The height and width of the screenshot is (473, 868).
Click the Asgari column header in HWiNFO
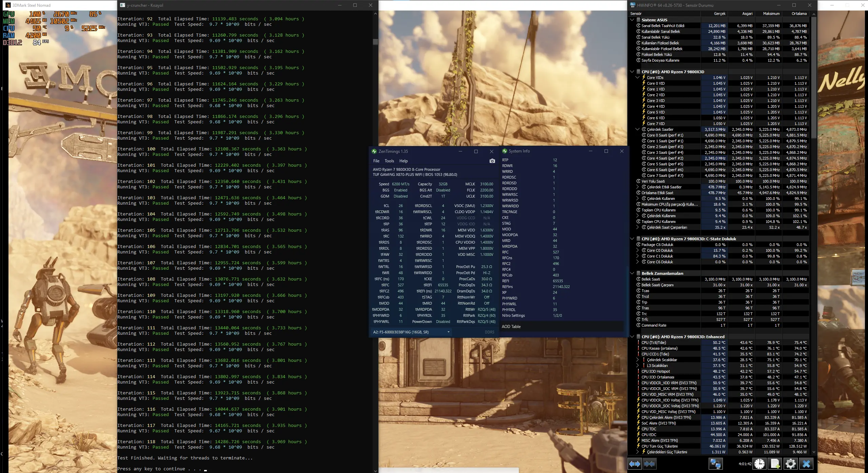742,14
